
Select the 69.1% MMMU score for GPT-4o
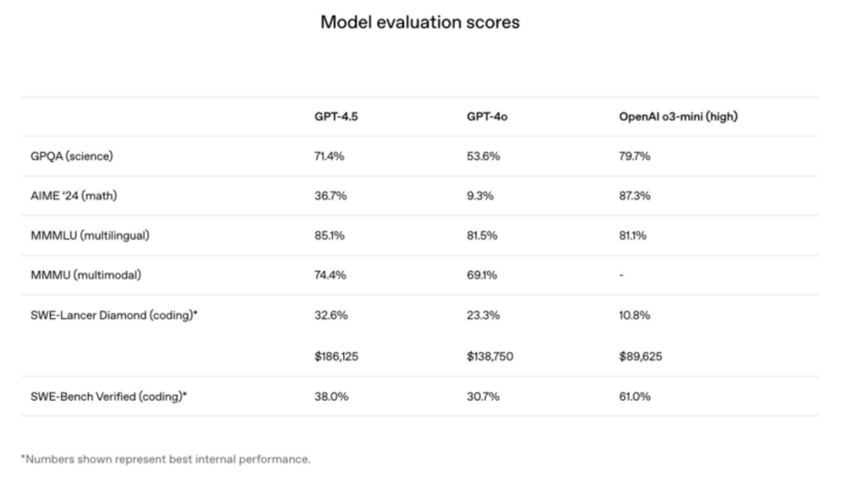482,275
